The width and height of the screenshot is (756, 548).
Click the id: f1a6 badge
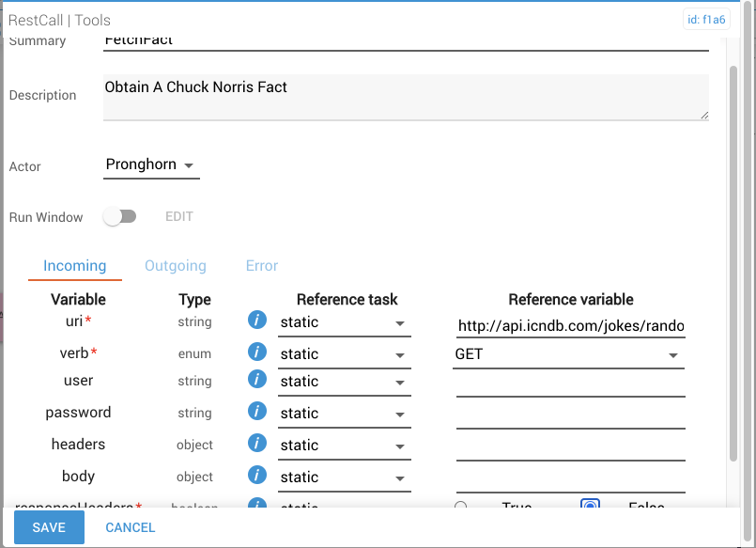coord(706,20)
